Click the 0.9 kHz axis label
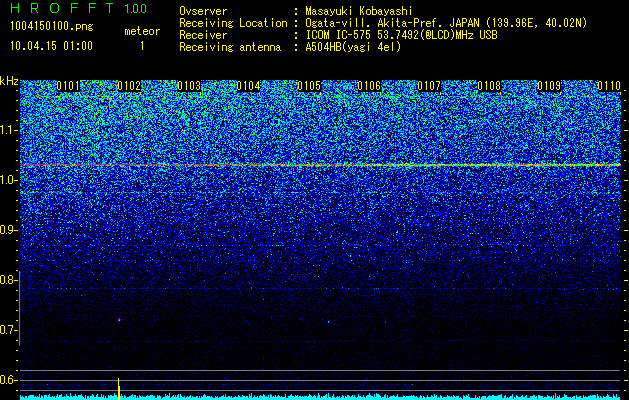The height and width of the screenshot is (400, 629). point(8,230)
